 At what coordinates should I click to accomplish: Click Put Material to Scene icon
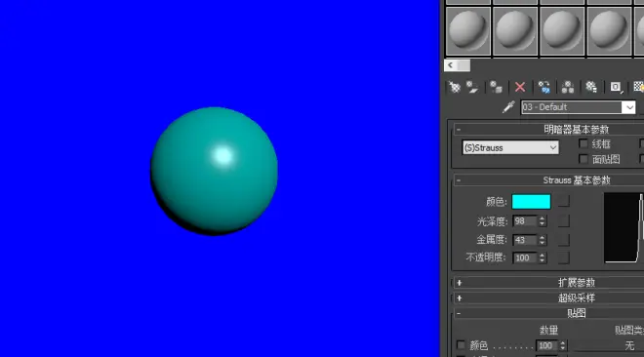coord(472,87)
